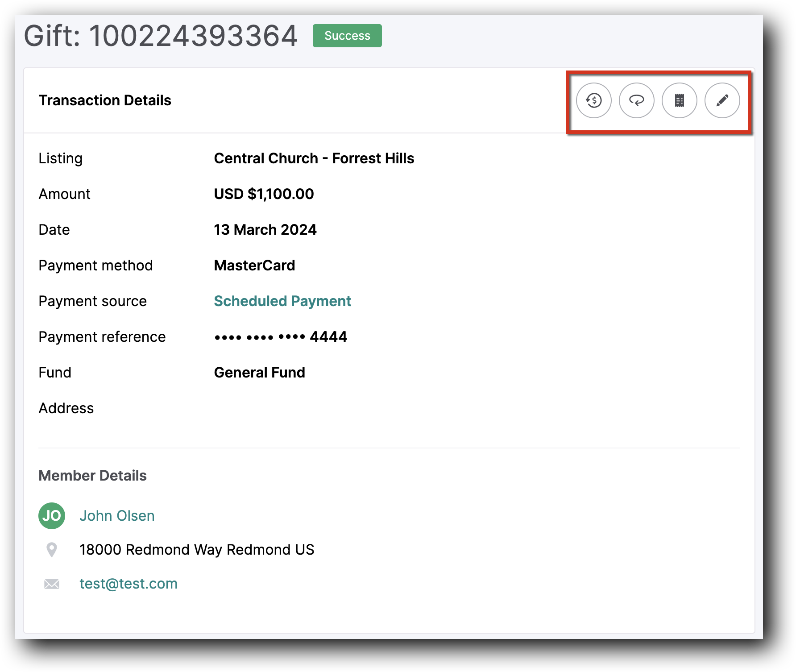This screenshot has height=672, width=796.
Task: Click the test@test.com email link
Action: (129, 583)
